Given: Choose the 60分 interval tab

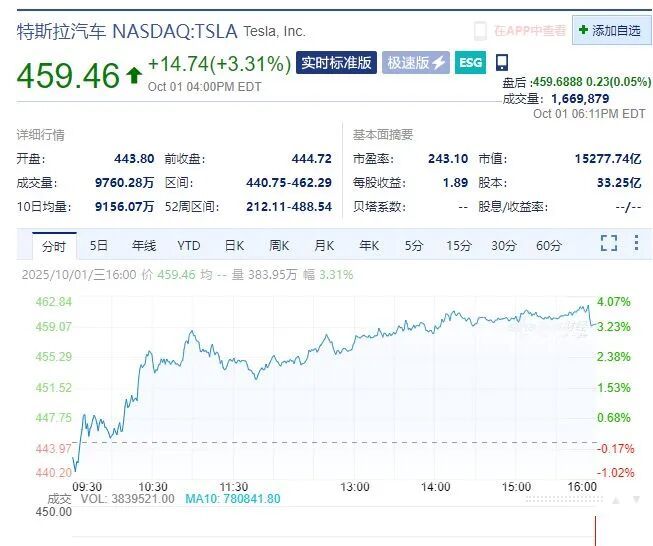Looking at the screenshot, I should 549,245.
